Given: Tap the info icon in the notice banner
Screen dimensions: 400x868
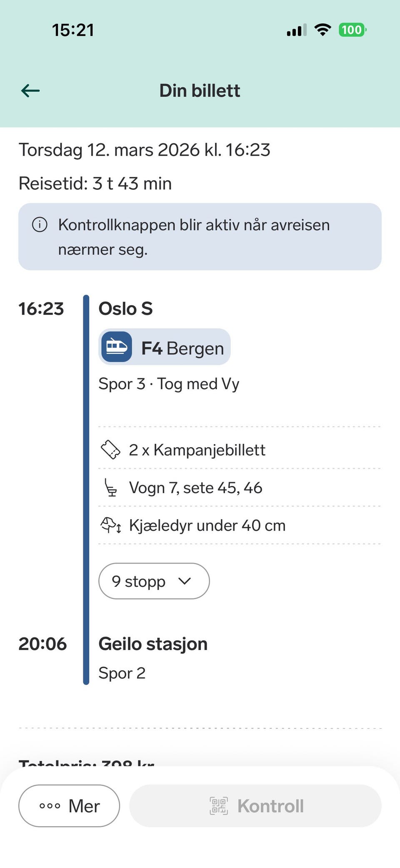Looking at the screenshot, I should (x=40, y=225).
